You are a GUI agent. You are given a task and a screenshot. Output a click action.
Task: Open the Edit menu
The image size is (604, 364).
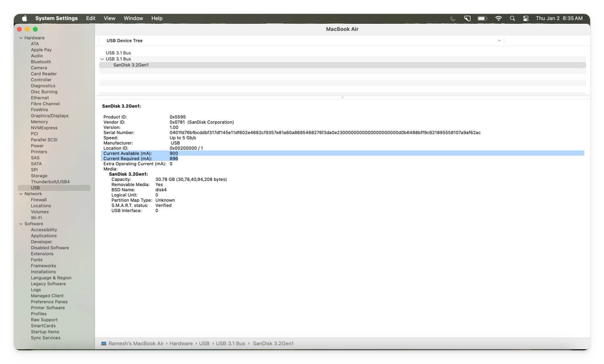tap(91, 18)
